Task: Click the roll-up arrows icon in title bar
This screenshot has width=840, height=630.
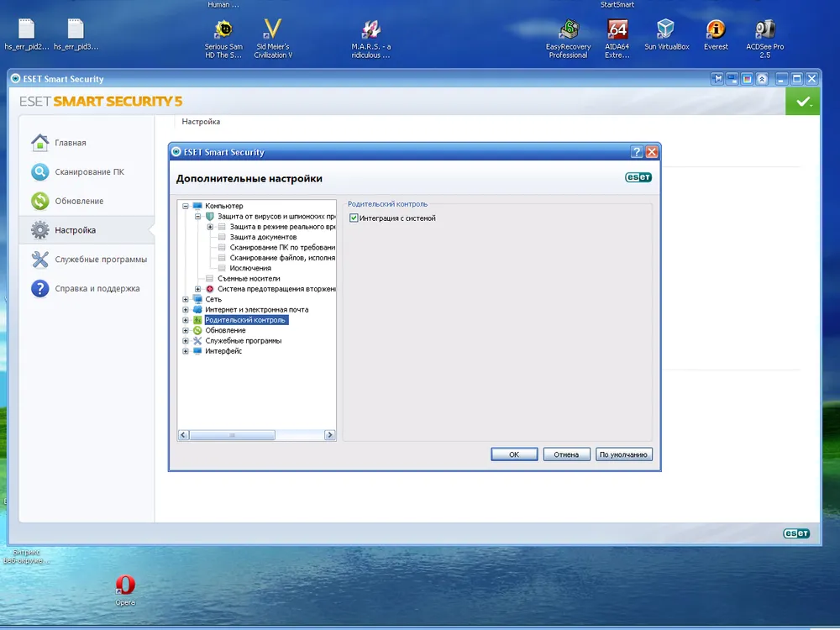Action: click(x=762, y=79)
